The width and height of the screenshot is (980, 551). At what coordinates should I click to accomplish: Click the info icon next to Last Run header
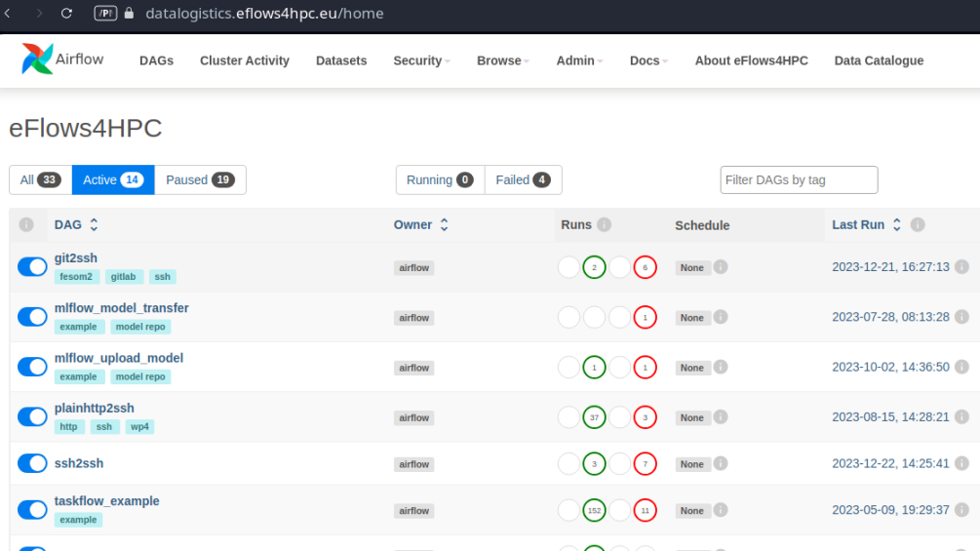[918, 225]
